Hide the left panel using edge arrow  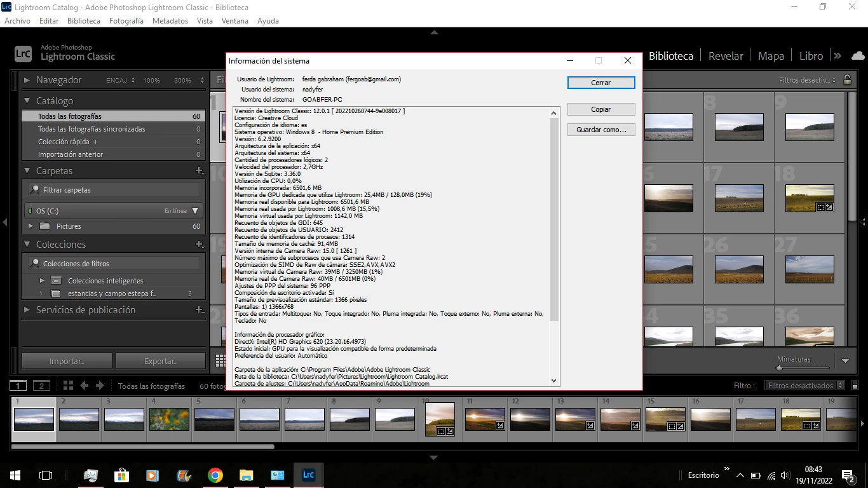[5, 222]
